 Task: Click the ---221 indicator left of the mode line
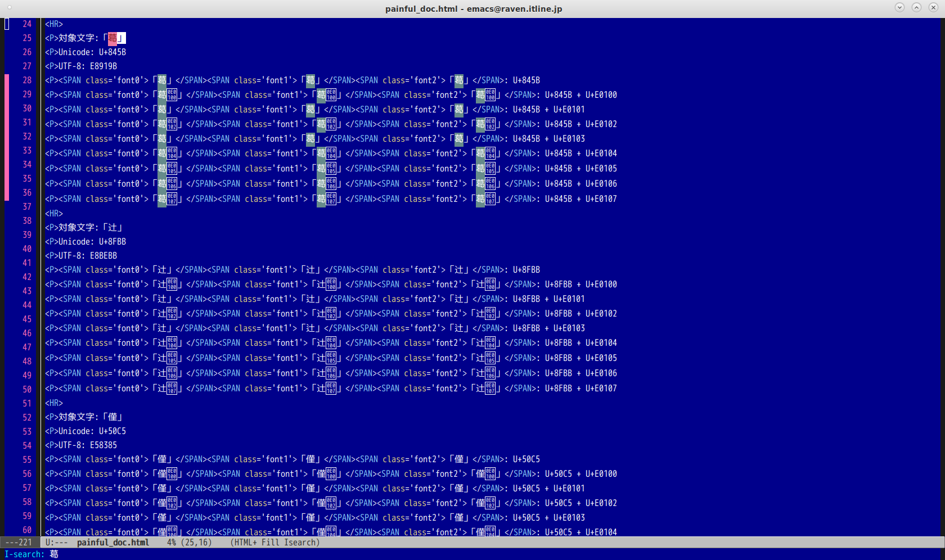pos(19,543)
